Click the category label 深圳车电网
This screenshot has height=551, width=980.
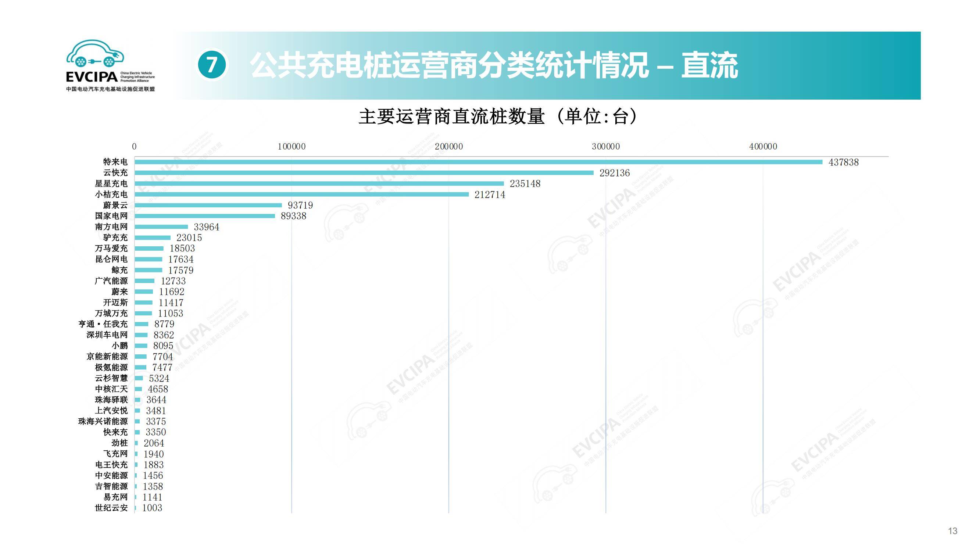[107, 335]
